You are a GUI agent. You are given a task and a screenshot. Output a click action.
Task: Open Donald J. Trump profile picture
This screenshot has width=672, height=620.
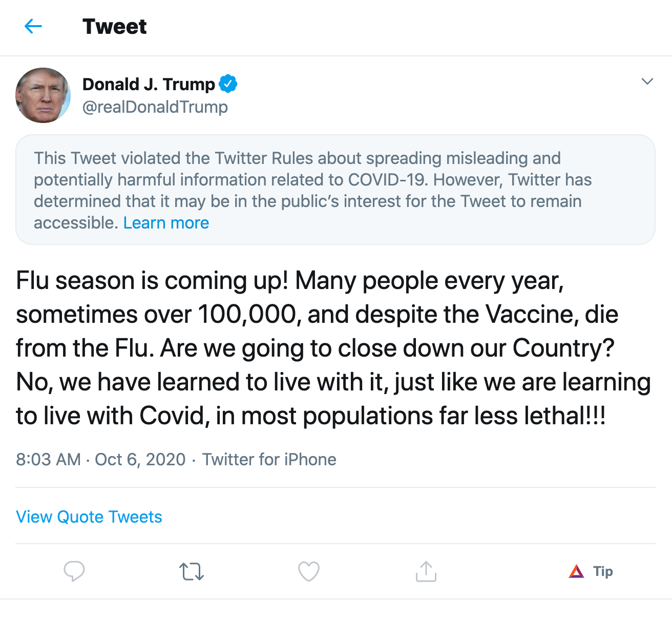click(43, 95)
